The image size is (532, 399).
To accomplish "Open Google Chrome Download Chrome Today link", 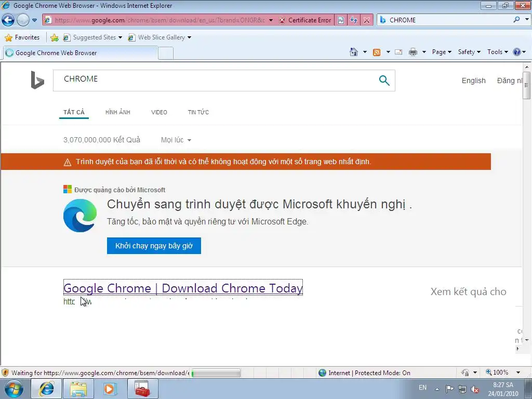I will pyautogui.click(x=183, y=288).
